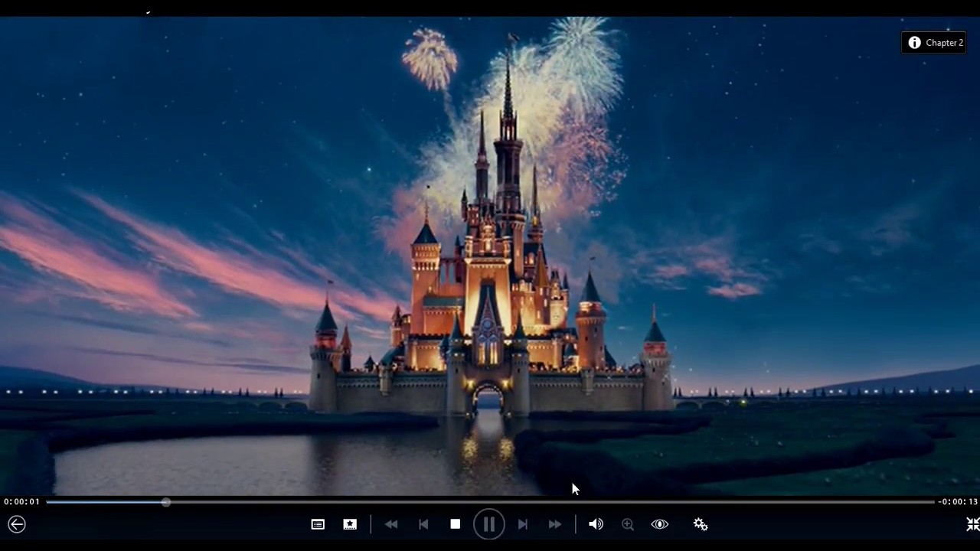
Task: Click the remaining time -0:00:13
Action: [x=959, y=502]
